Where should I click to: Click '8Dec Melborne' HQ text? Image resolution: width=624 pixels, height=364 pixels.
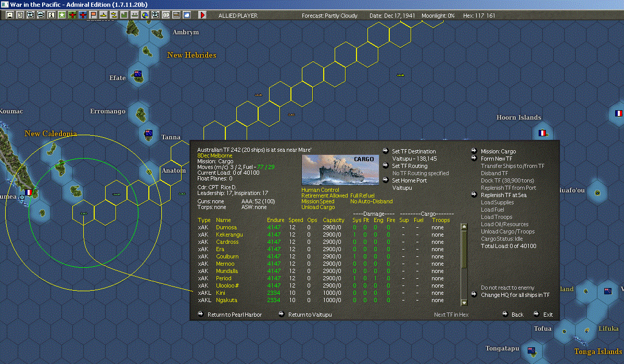pos(215,156)
